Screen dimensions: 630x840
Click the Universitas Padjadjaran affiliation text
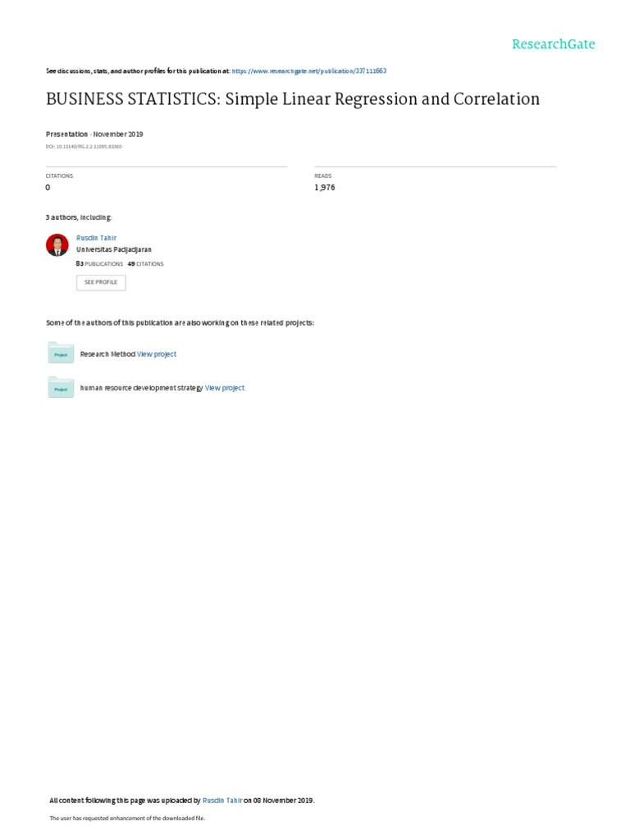113,249
